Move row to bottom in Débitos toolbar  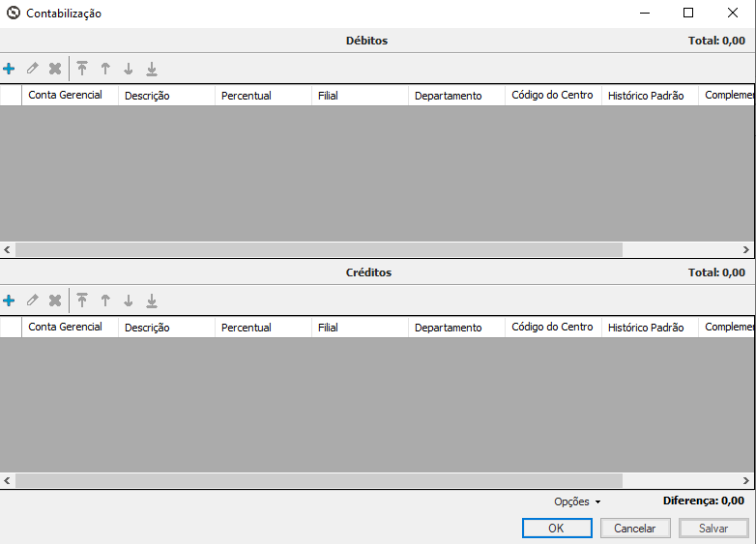point(152,69)
